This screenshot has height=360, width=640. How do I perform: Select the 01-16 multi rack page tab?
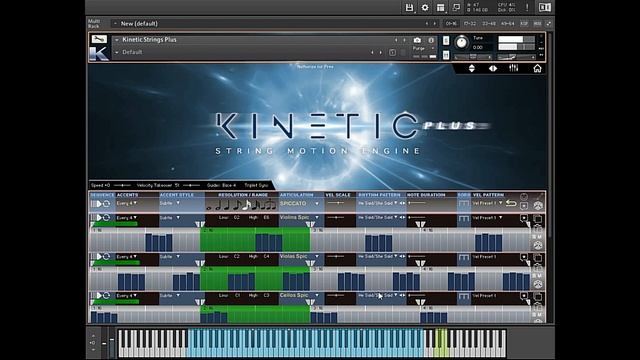point(451,24)
